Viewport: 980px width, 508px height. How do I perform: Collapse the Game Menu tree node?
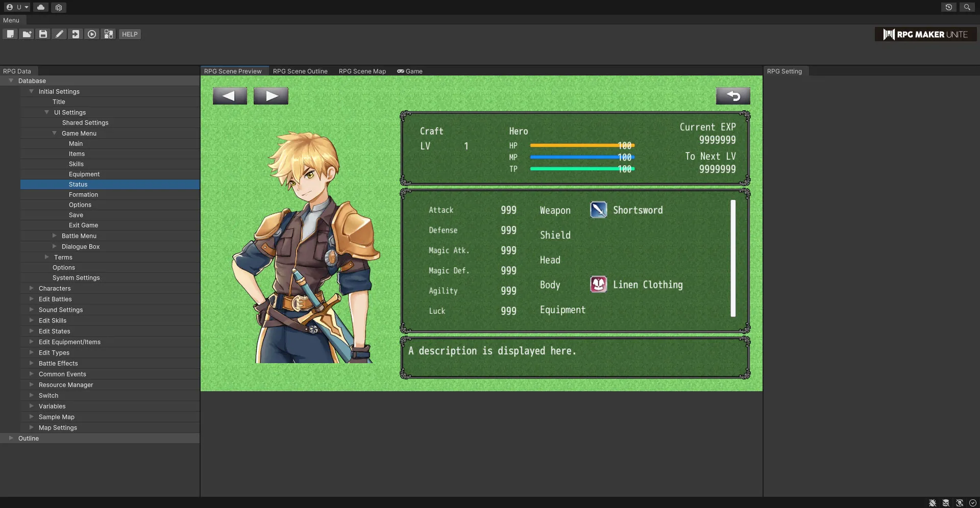pos(55,133)
